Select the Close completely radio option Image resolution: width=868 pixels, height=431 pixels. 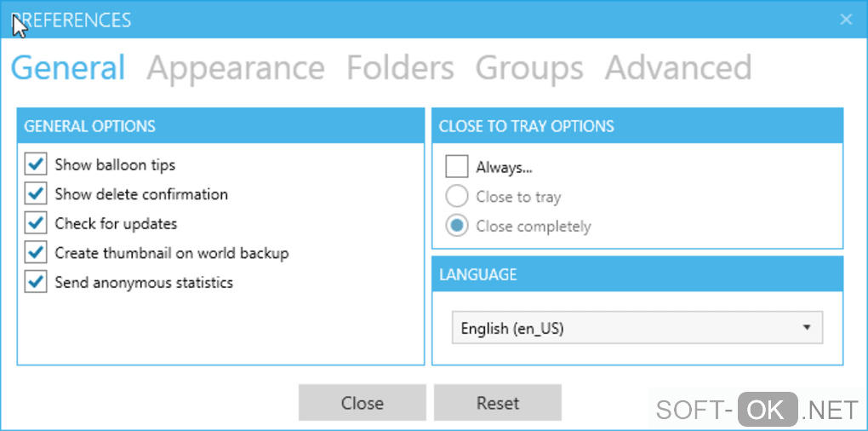457,226
